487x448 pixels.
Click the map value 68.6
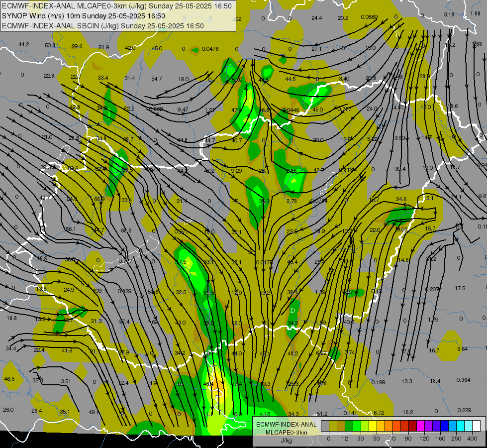click(x=126, y=230)
